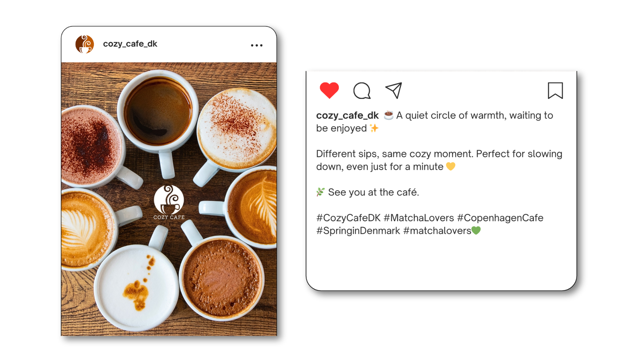
Task: Click the yellow heart emoji in the caption
Action: point(451,167)
